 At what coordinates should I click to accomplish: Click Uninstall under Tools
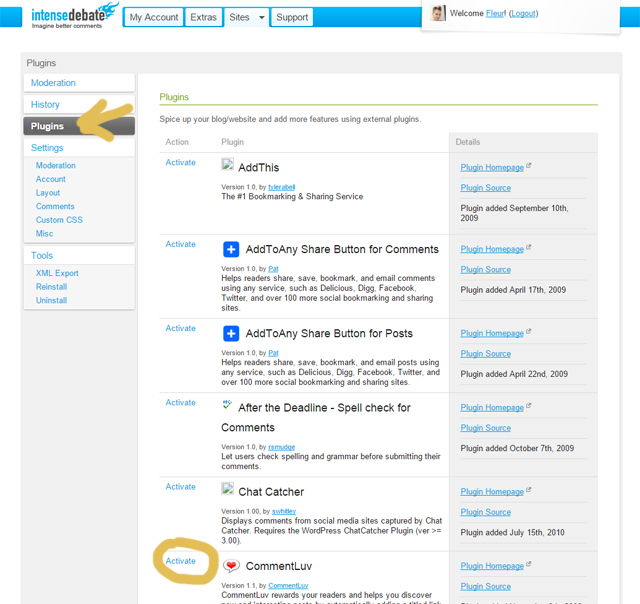click(51, 300)
